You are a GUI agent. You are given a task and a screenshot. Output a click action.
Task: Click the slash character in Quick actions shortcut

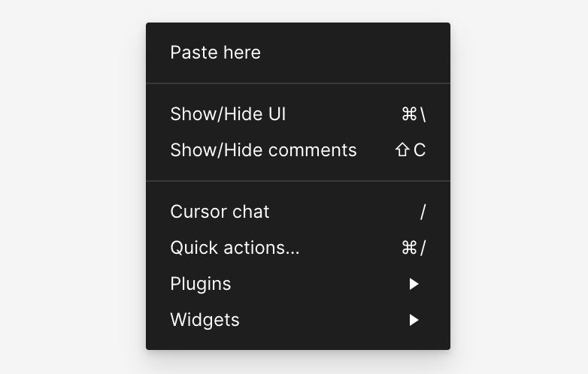coord(423,248)
